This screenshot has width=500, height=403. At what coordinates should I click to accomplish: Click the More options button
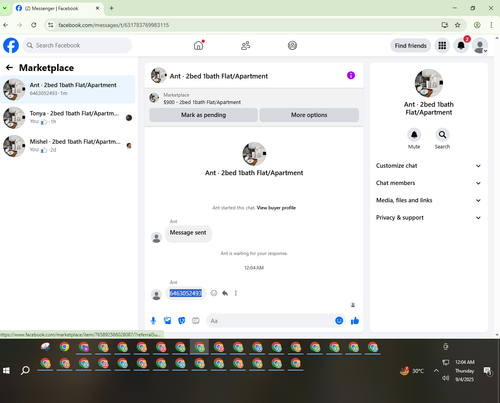(309, 115)
